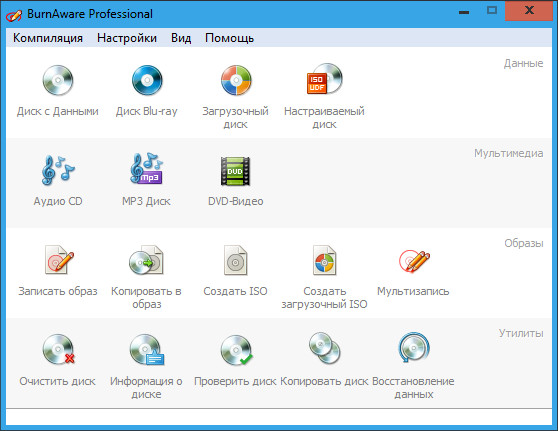Open the Помощь menu
The width and height of the screenshot is (558, 431).
(230, 38)
